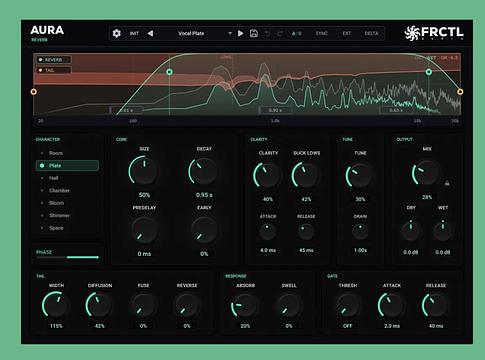This screenshot has width=485, height=360.
Task: Click the TUNE knob
Action: [359, 176]
